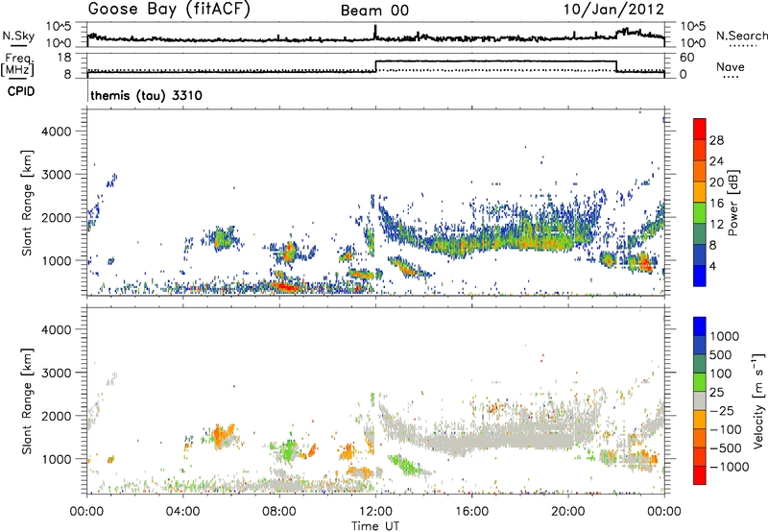Click the '16:00' time axis label
The height and width of the screenshot is (532, 768).
(471, 512)
